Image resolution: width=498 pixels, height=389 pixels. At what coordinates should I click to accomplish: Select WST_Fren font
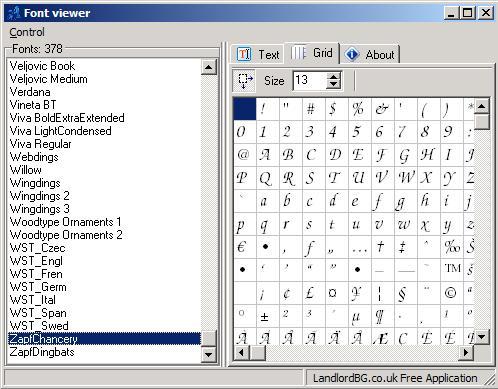pyautogui.click(x=36, y=274)
